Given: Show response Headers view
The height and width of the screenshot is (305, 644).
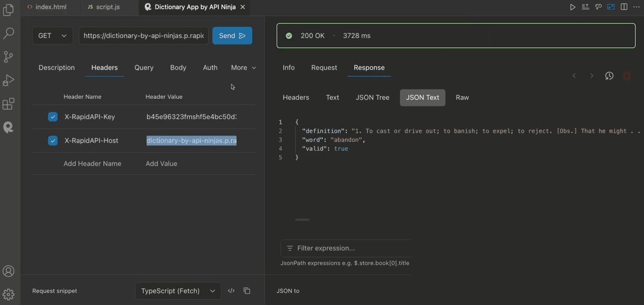Looking at the screenshot, I should 296,97.
